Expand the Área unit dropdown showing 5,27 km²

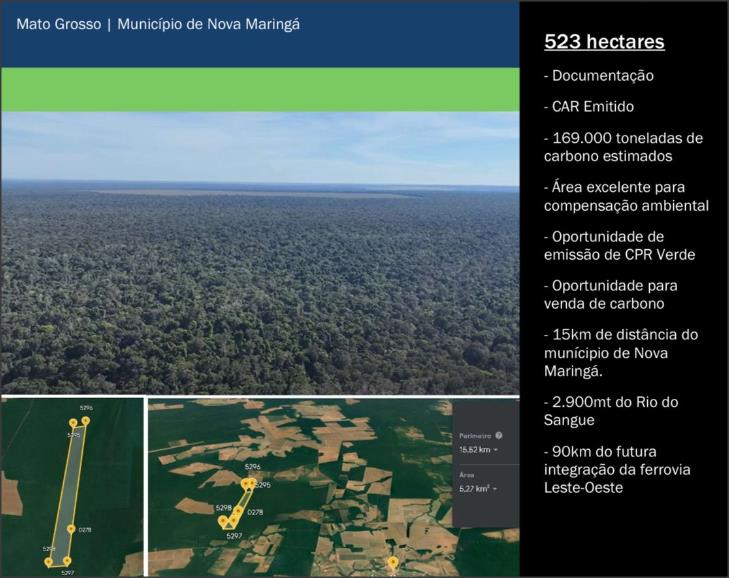pos(478,488)
